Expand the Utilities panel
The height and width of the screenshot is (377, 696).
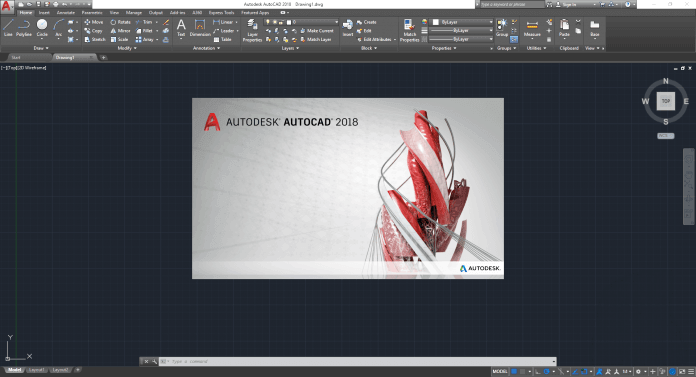(536, 48)
